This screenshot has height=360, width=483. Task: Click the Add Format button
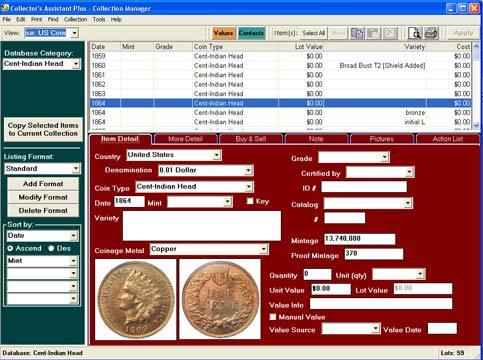tap(43, 184)
